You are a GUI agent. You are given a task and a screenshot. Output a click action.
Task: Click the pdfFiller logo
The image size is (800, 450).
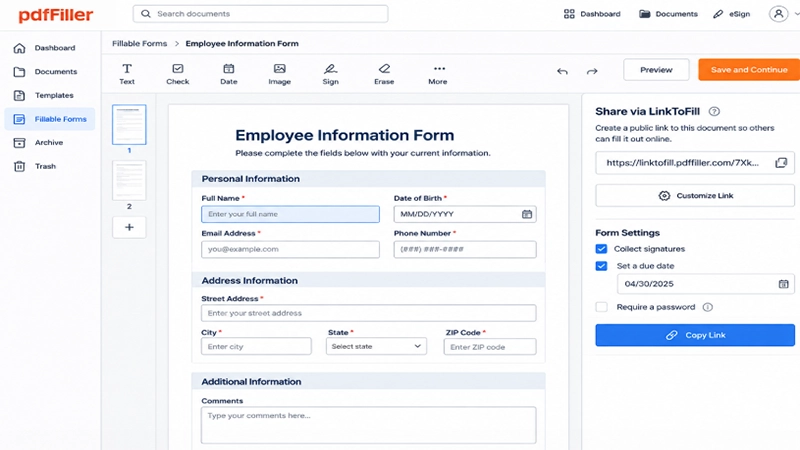[x=56, y=15]
